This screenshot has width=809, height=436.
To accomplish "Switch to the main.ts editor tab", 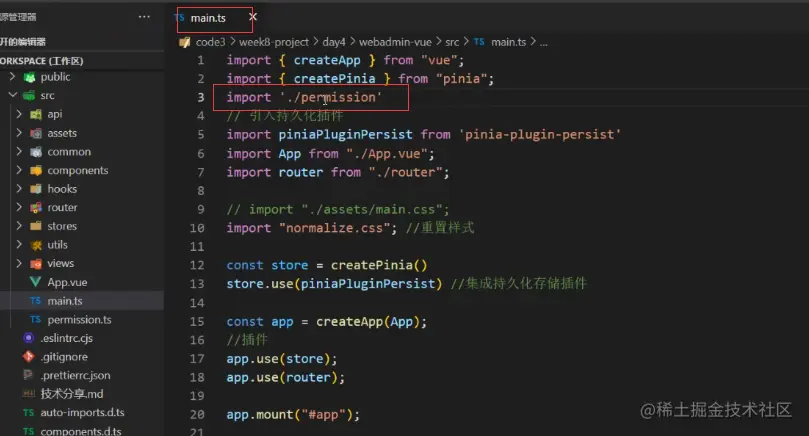I will coord(208,18).
